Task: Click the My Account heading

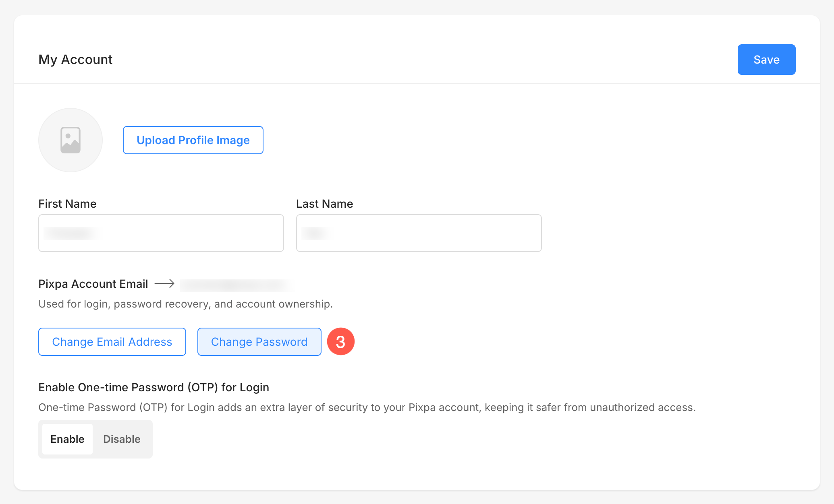Action: [x=75, y=60]
